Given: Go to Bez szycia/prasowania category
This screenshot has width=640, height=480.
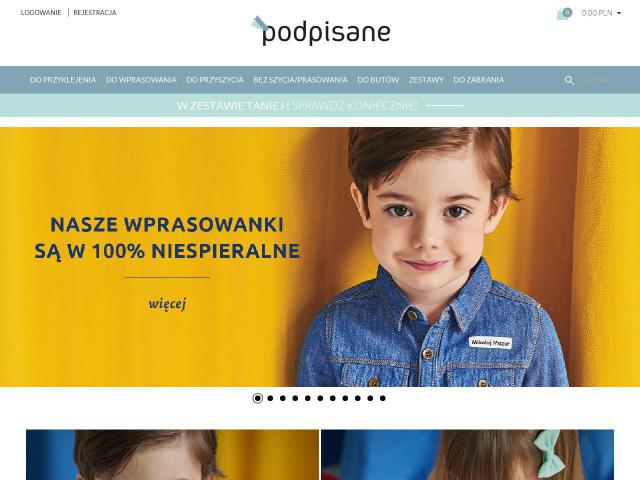Looking at the screenshot, I should tap(300, 80).
